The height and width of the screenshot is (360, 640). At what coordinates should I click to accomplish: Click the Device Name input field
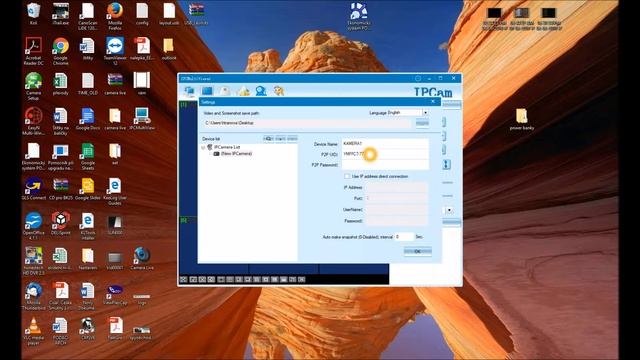[385, 144]
